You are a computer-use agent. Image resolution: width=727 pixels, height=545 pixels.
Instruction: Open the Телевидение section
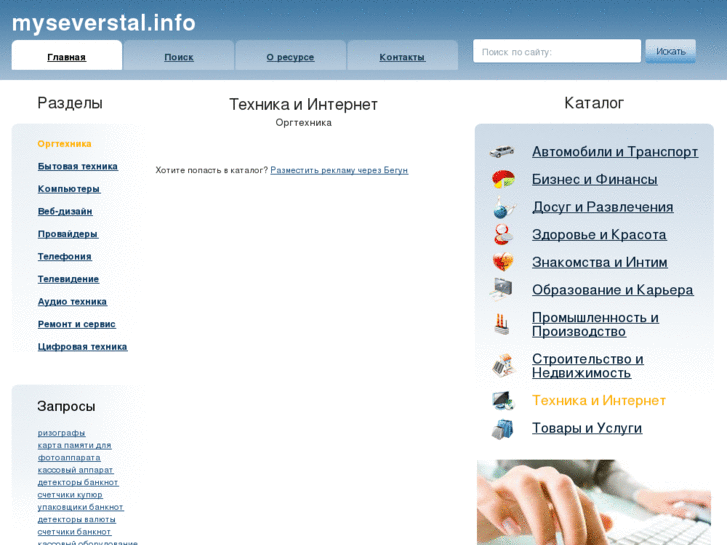pyautogui.click(x=68, y=279)
